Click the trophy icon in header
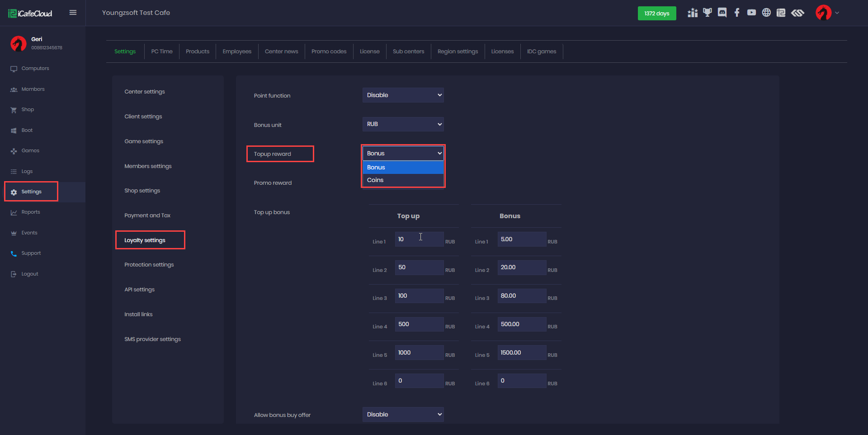 tap(708, 13)
